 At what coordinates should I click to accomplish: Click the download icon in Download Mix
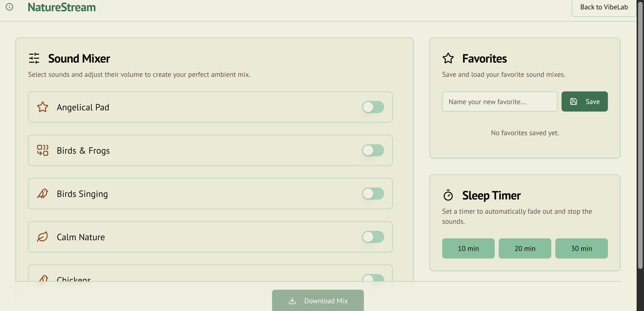tap(292, 301)
